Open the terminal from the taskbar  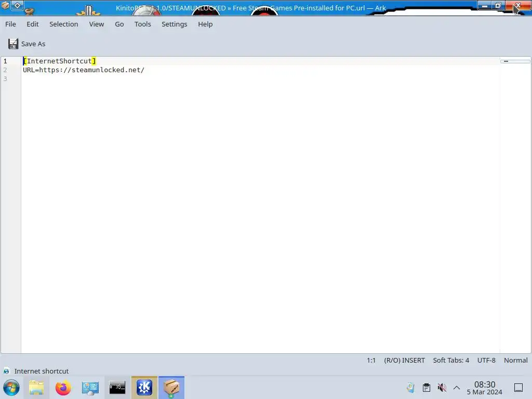click(117, 388)
